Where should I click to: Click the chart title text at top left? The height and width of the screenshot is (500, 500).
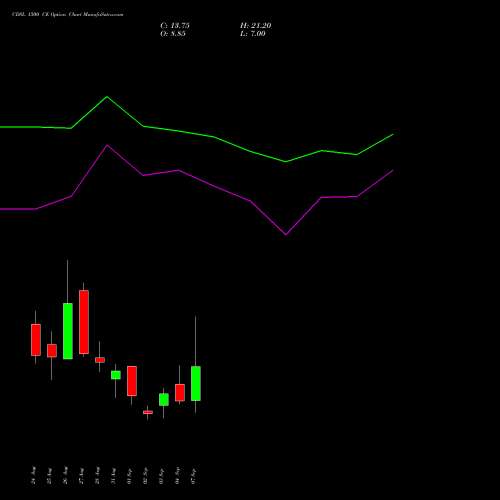67,14
